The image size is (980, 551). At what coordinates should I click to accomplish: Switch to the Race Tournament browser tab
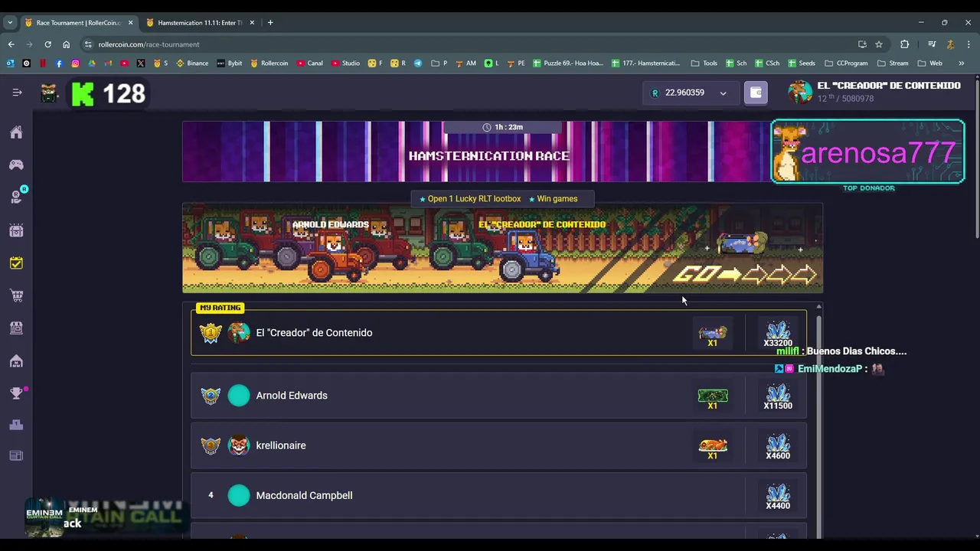tap(79, 23)
